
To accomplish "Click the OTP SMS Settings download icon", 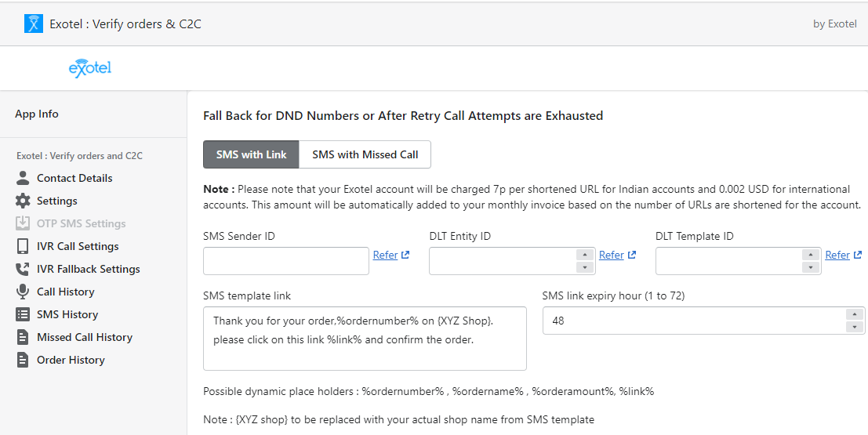I will (x=23, y=223).
